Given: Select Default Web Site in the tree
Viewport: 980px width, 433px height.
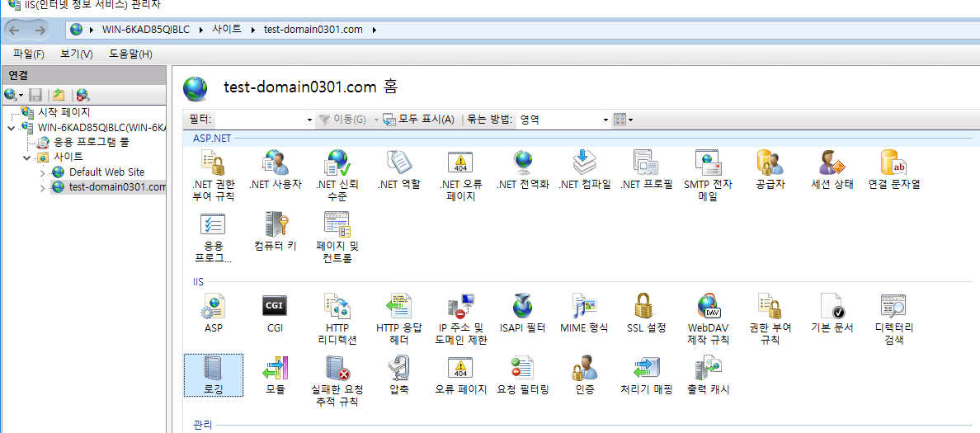Looking at the screenshot, I should 107,172.
